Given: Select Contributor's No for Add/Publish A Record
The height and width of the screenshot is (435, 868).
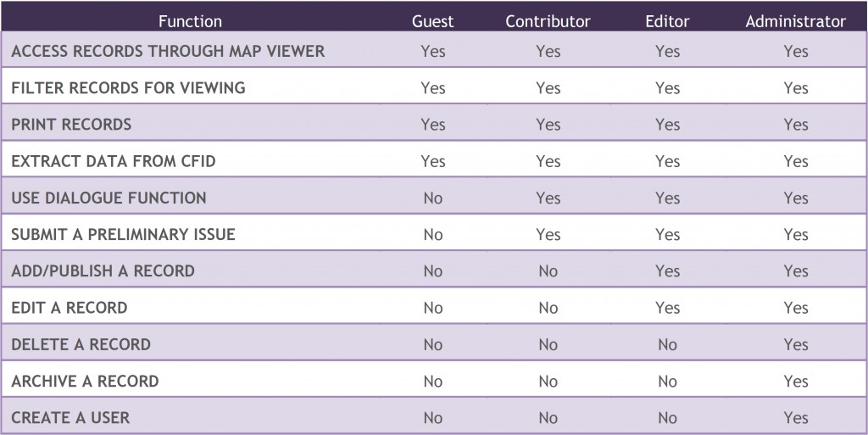Looking at the screenshot, I should click(x=548, y=271).
